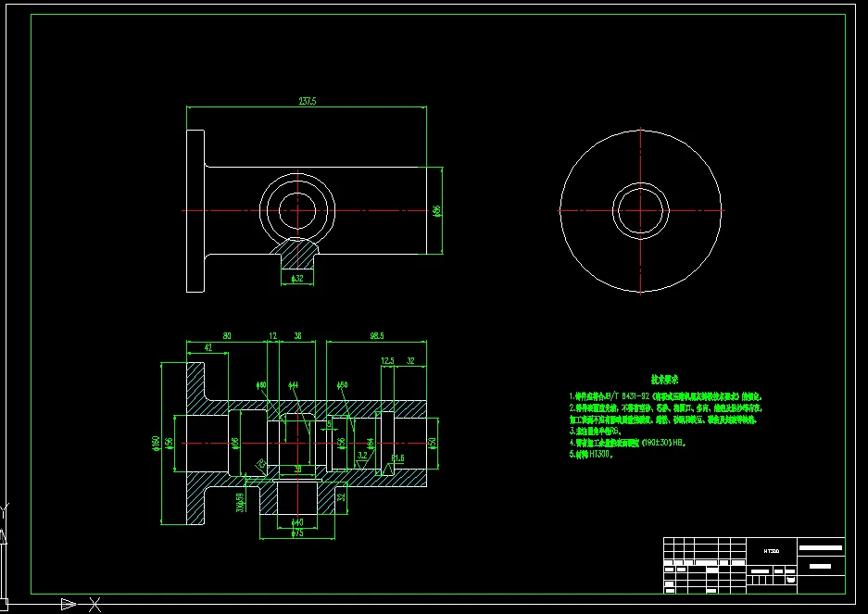Click note line 5 reading HT300
The image size is (868, 614).
pyautogui.click(x=591, y=455)
